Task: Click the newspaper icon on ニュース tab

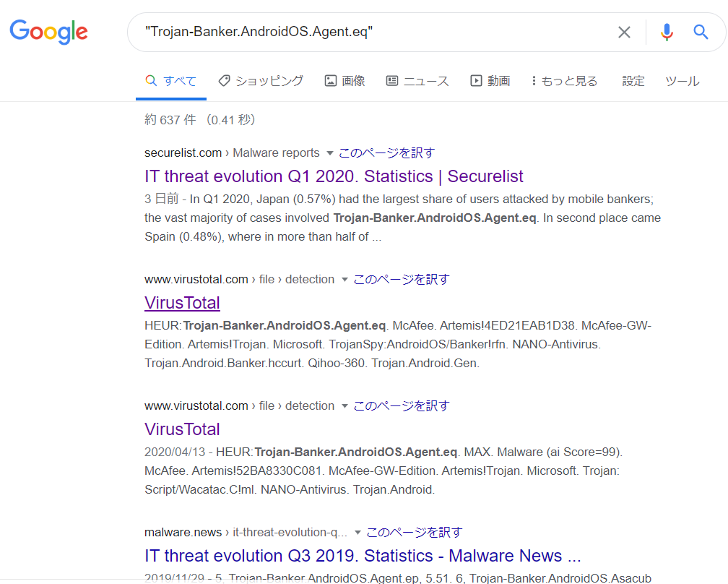Action: (x=392, y=81)
